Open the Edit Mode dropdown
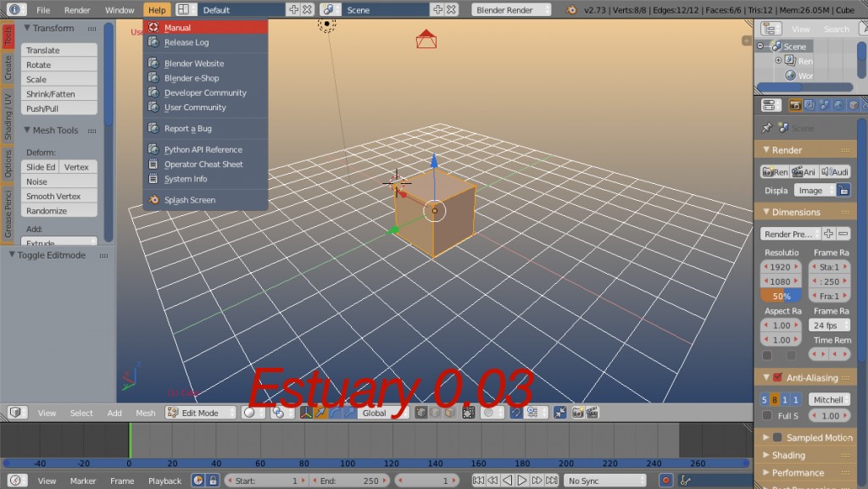Image resolution: width=868 pixels, height=489 pixels. tap(199, 413)
